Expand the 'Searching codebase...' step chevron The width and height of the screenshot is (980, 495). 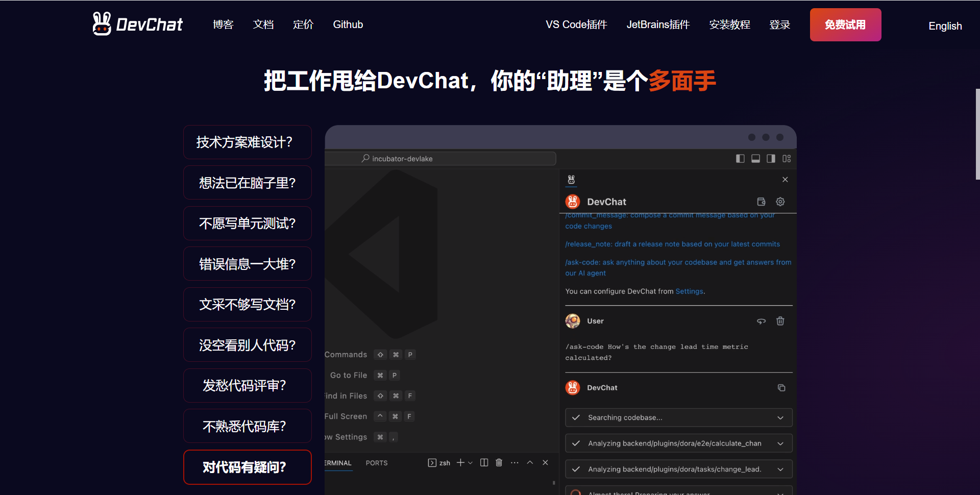[780, 417]
